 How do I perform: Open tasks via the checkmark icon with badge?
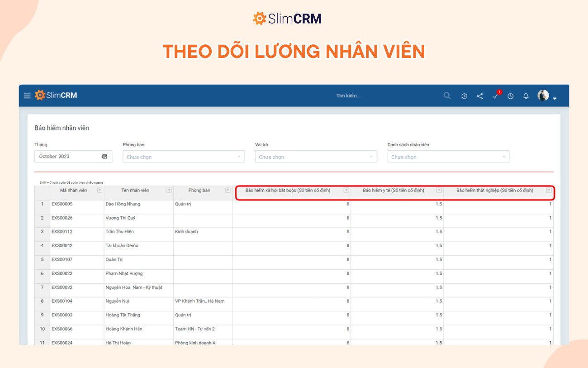click(495, 96)
